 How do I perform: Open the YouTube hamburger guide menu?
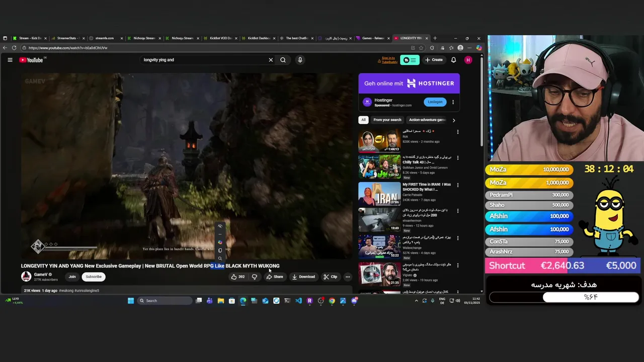point(10,60)
